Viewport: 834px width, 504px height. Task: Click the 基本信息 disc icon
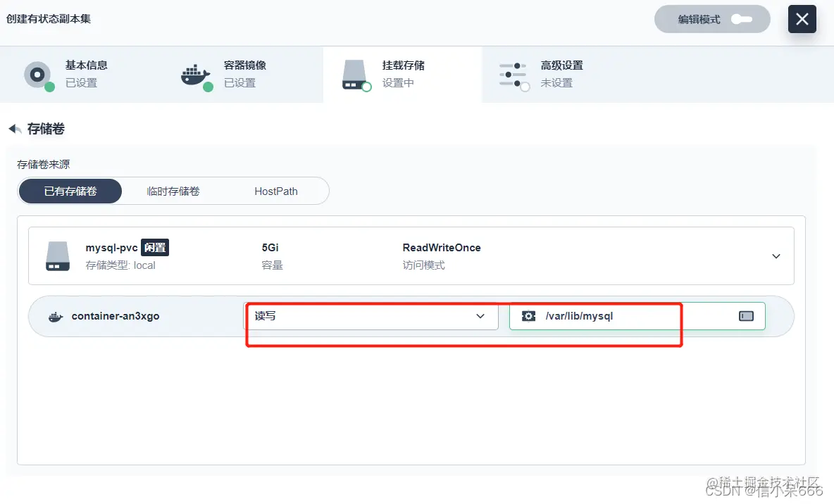[38, 75]
